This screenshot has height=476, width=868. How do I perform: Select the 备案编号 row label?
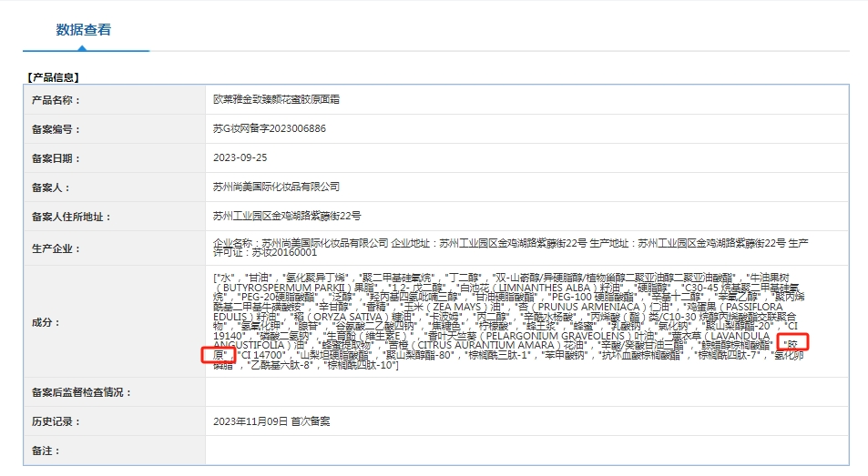tap(56, 129)
